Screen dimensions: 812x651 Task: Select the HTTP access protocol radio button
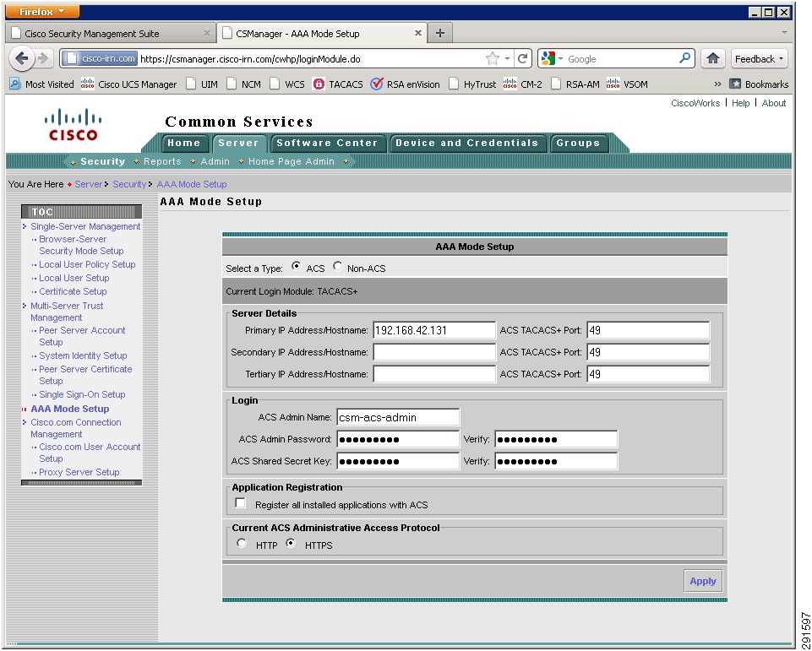[x=242, y=544]
